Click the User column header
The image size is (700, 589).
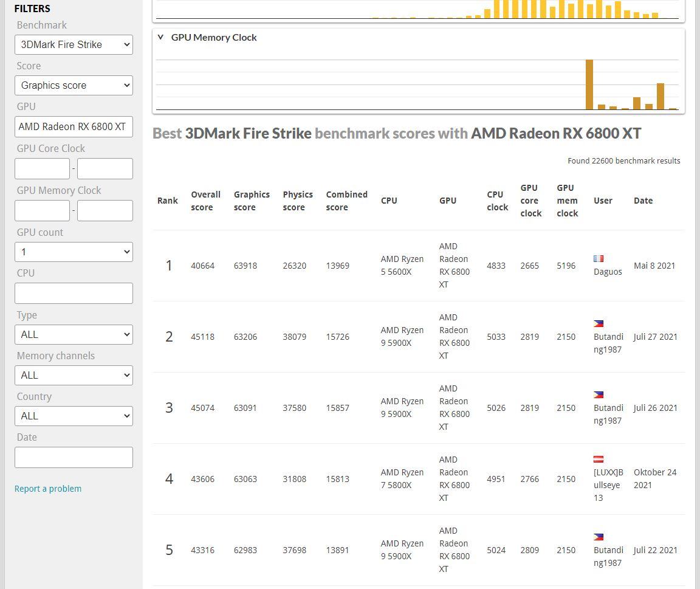pos(603,201)
